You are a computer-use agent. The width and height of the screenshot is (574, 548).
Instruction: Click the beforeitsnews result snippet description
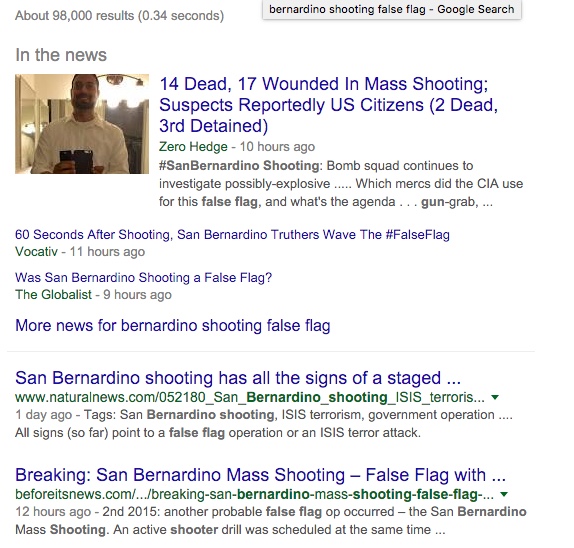(x=271, y=521)
